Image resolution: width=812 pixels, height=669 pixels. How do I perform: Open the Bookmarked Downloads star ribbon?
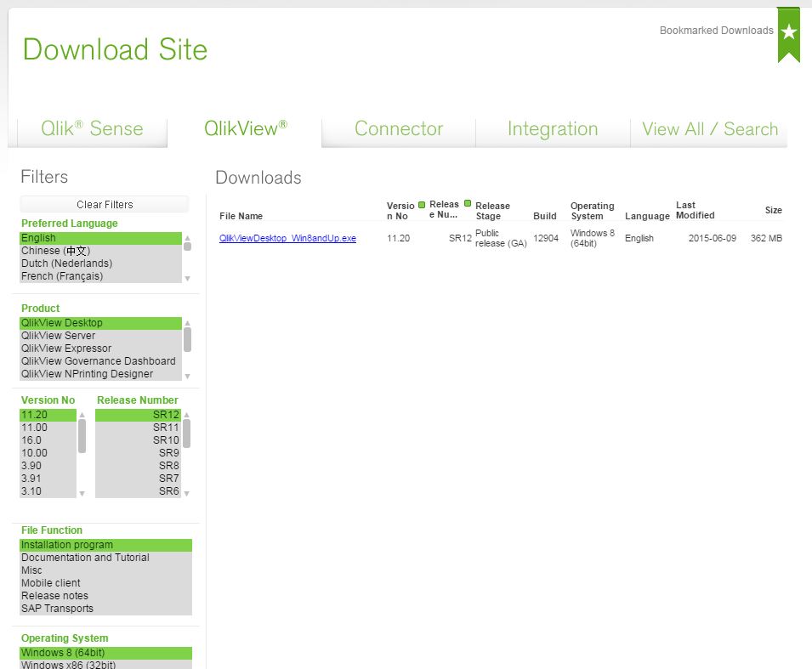pyautogui.click(x=789, y=34)
